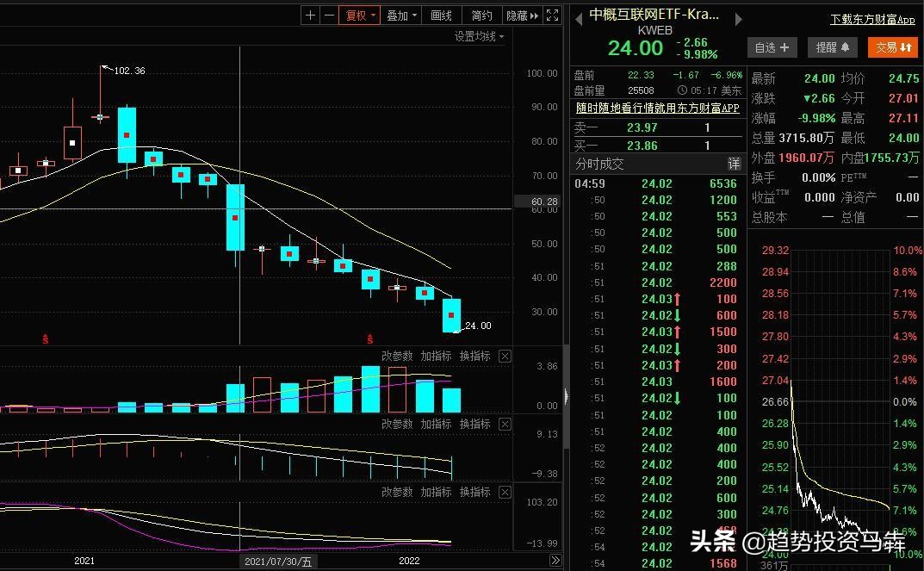Click the 28.94 level on intraday chart
Screen dimensions: 924x571
pos(775,271)
